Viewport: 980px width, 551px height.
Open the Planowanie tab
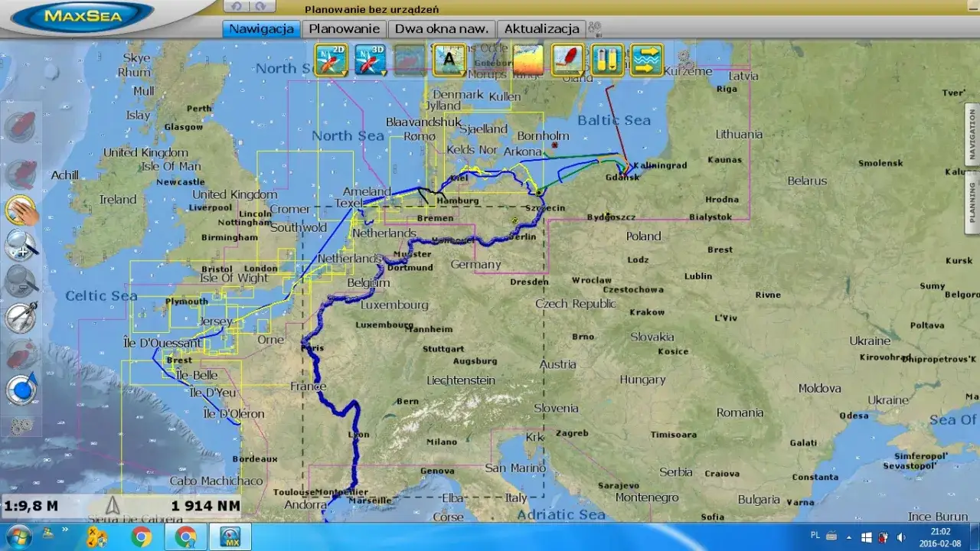tap(345, 29)
